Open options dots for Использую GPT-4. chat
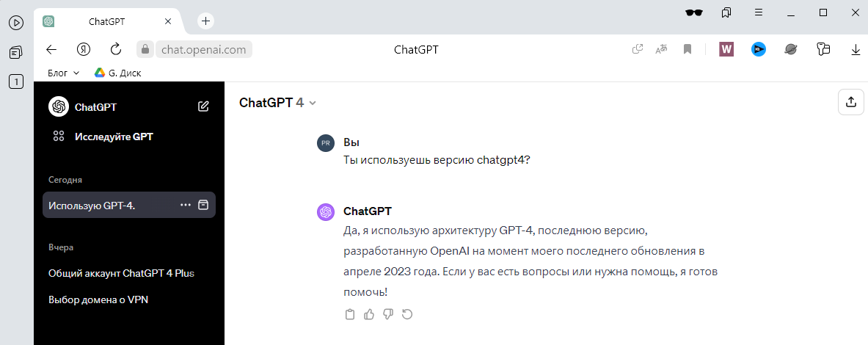This screenshot has height=345, width=868. 186,205
